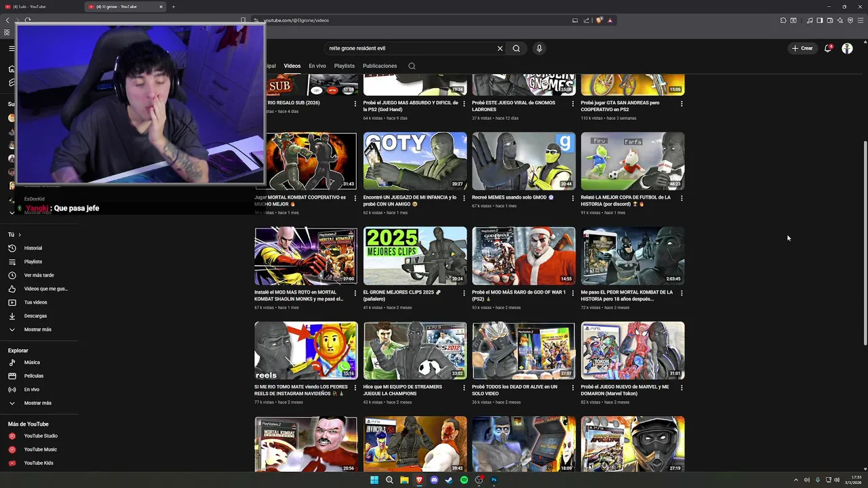Open options menu for GTA San Andreas video

click(682, 104)
